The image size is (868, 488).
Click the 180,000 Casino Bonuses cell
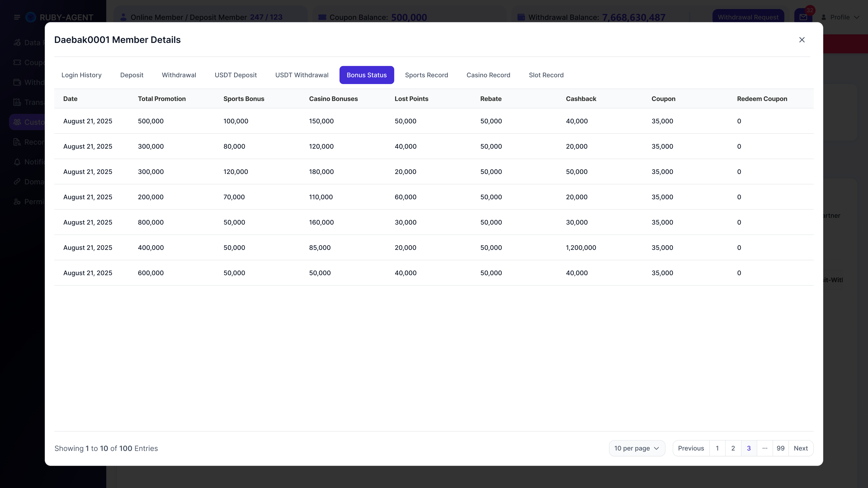[321, 172]
